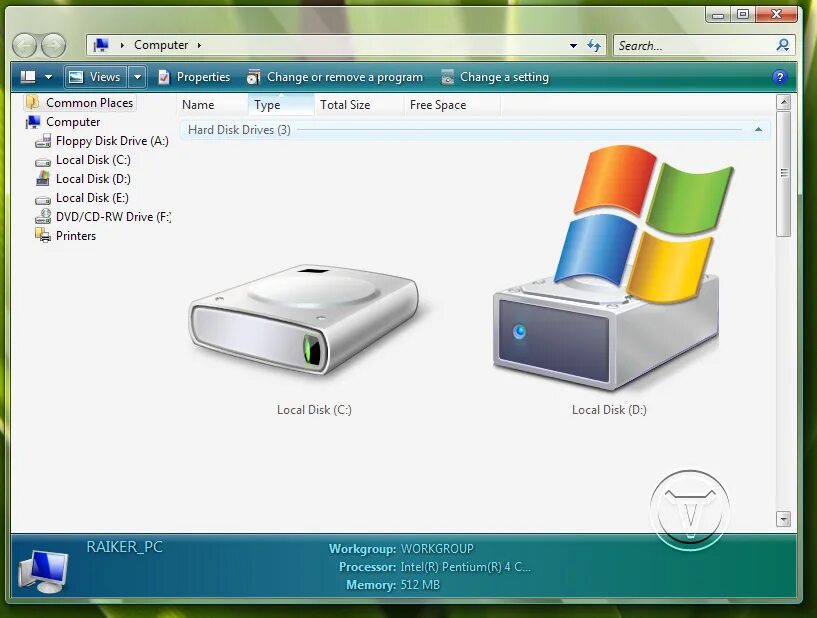The width and height of the screenshot is (817, 618).
Task: Open the Organize dropdown arrow
Action: pyautogui.click(x=48, y=77)
